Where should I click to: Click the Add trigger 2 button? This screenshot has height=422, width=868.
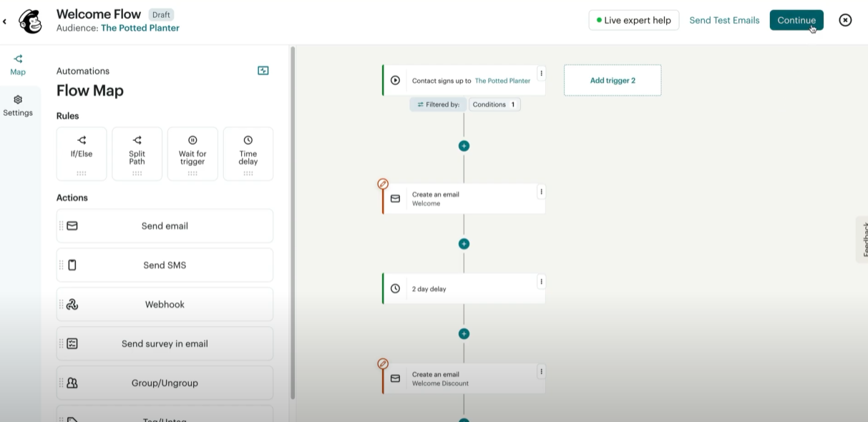tap(612, 79)
